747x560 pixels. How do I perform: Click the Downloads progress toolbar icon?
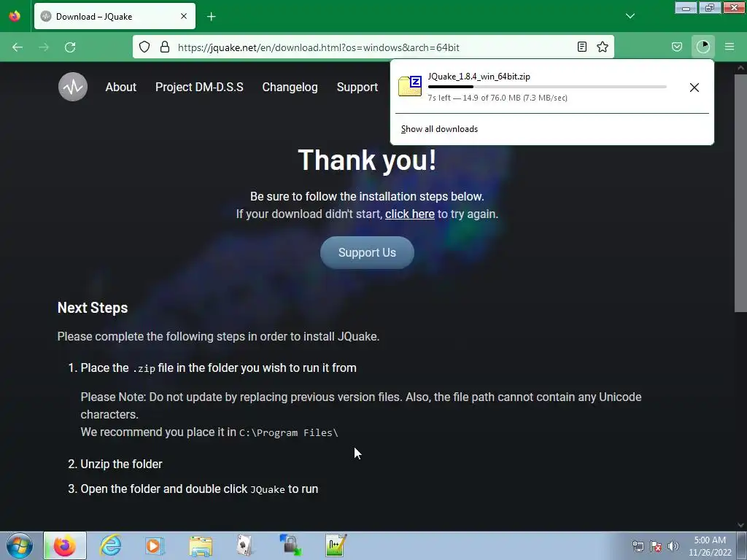pyautogui.click(x=703, y=47)
